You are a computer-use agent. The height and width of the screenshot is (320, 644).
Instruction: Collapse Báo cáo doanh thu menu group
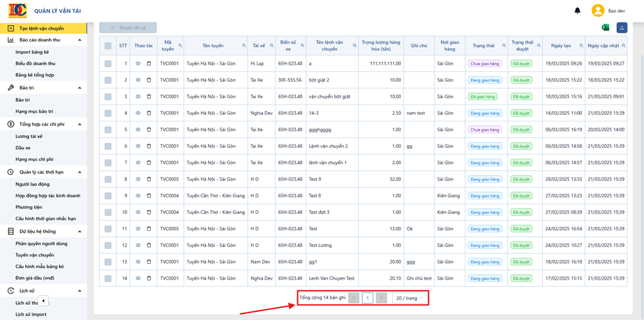click(80, 40)
